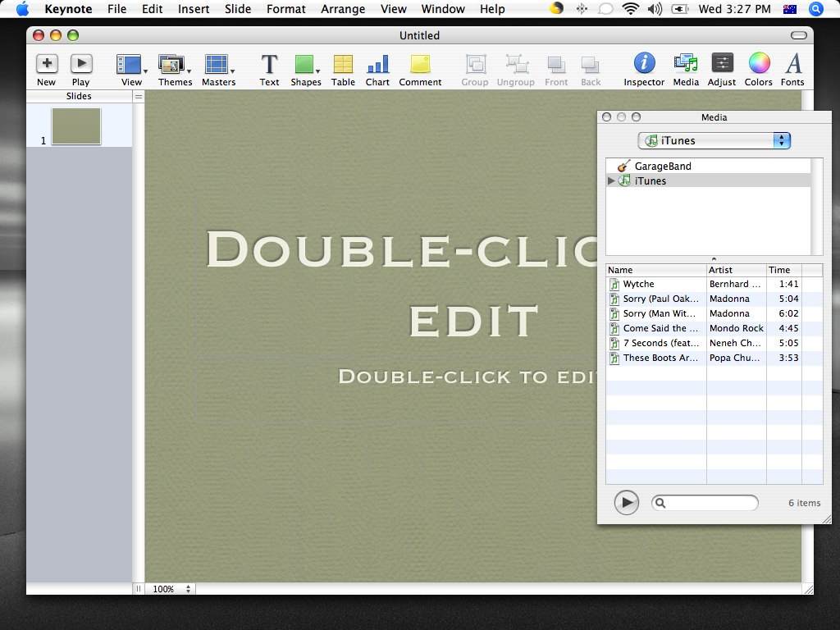Screen dimensions: 840x630
Task: Click the Bluetooth status icon
Action: (582, 8)
